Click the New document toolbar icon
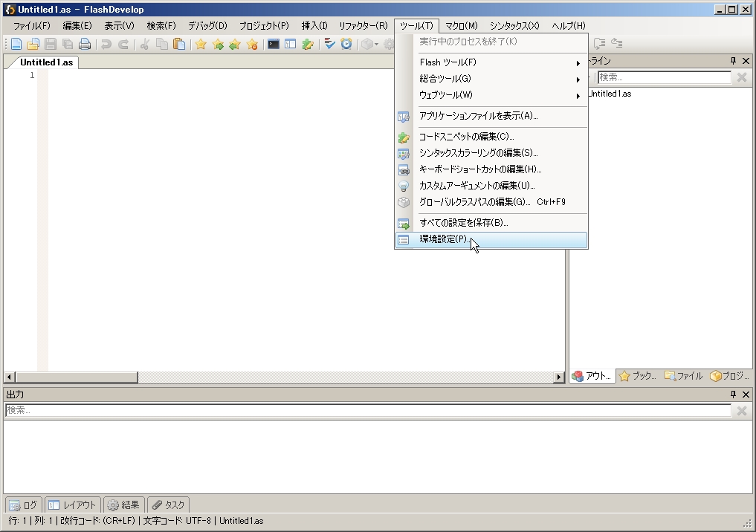 pos(16,45)
